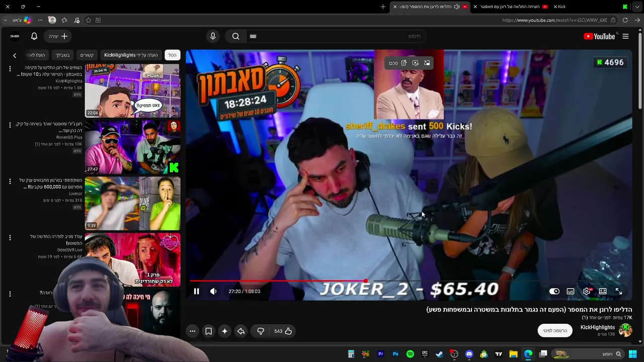This screenshot has width=644, height=362.
Task: Open the browser profile avatar
Action: (x=52, y=20)
